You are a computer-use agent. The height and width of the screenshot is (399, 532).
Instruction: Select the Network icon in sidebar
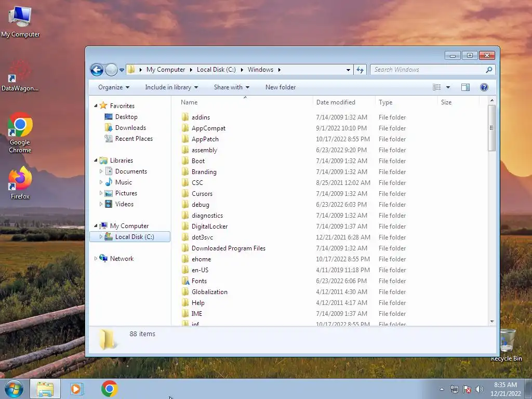103,259
